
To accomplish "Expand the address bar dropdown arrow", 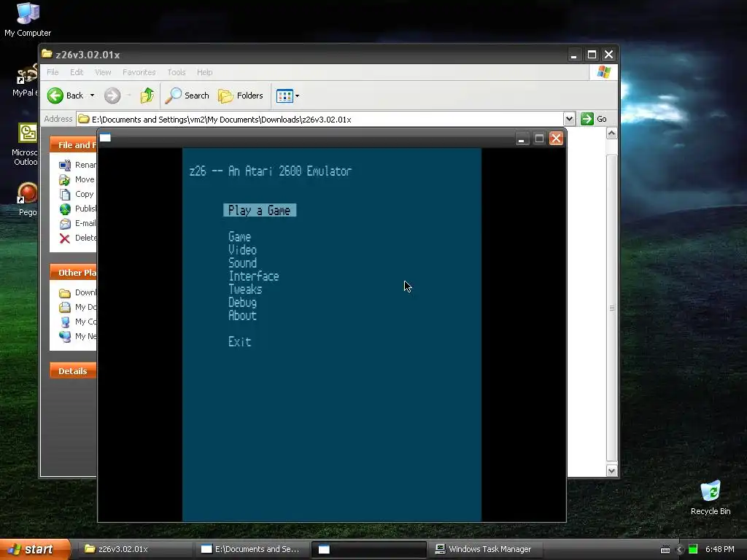I will 569,119.
